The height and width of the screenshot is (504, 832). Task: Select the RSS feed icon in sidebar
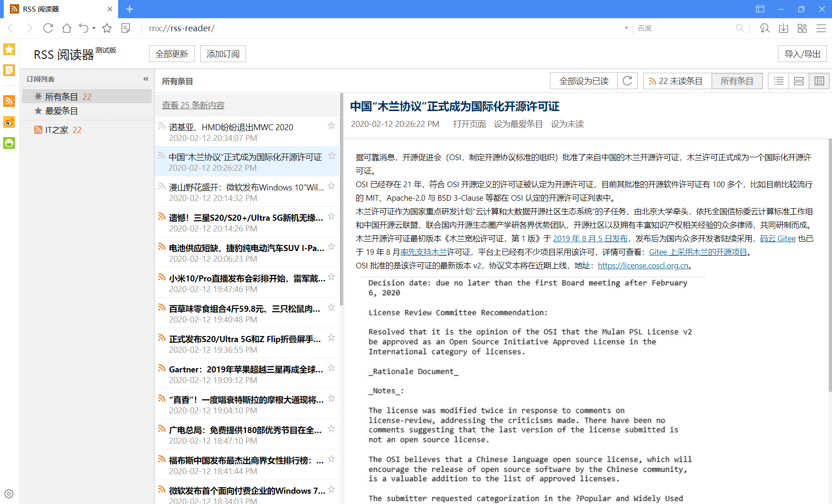[9, 101]
